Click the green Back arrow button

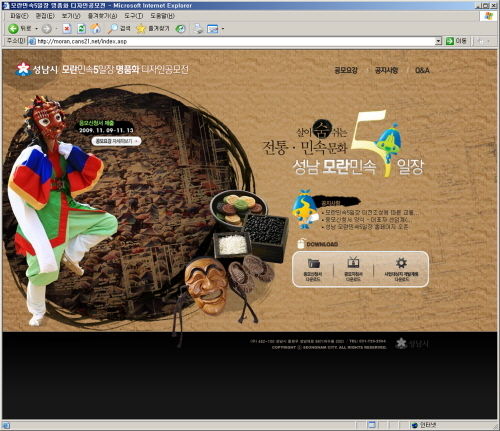coord(13,29)
